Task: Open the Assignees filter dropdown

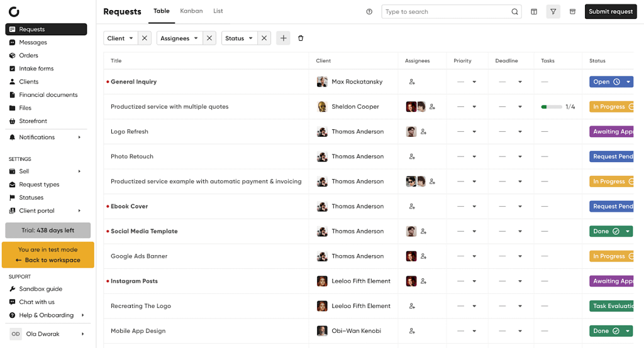Action: coord(179,38)
